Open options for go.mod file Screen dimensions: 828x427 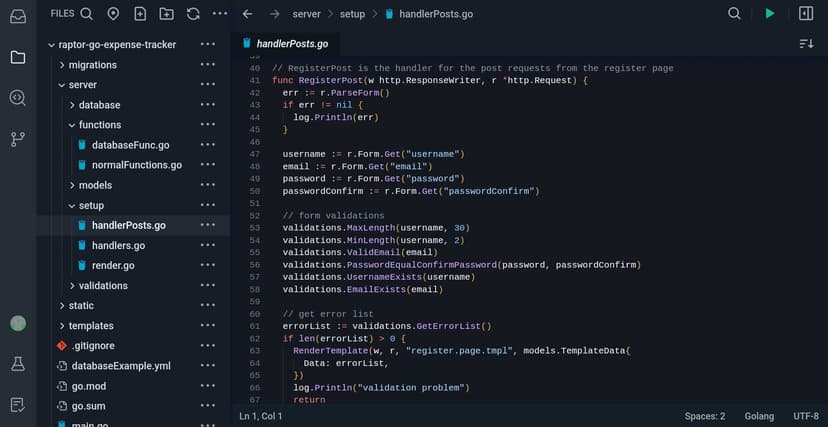pyautogui.click(x=208, y=386)
